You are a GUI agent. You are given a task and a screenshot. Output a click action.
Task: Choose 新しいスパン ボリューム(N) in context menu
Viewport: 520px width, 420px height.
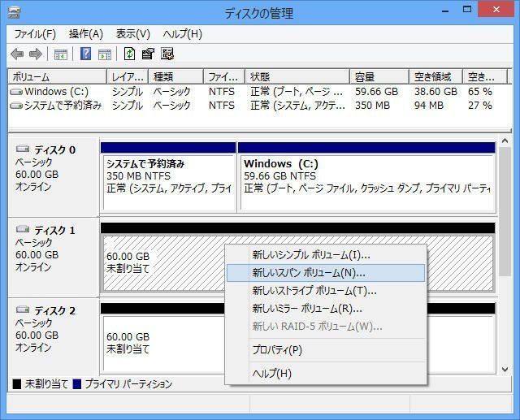click(309, 273)
